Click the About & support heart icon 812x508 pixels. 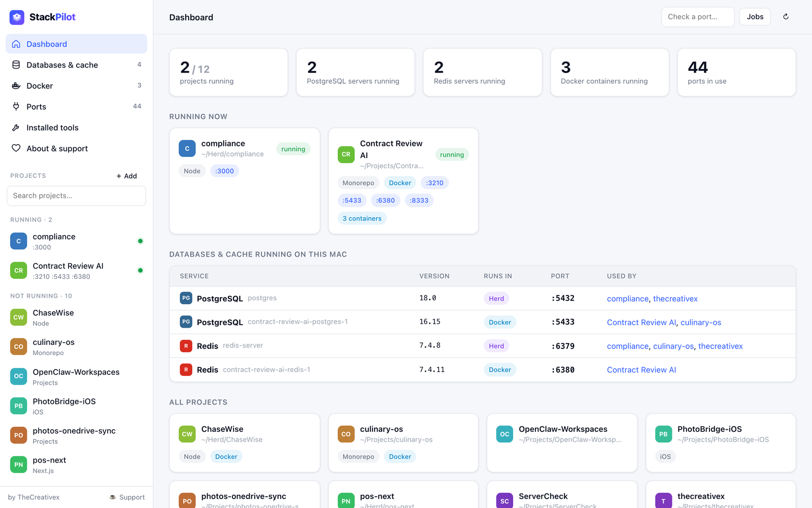(x=16, y=148)
